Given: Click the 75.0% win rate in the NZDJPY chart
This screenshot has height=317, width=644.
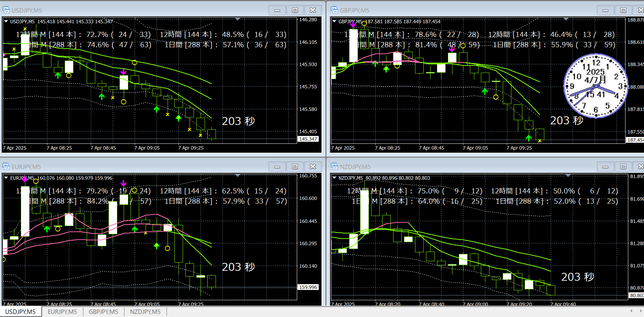Looking at the screenshot, I should (428, 191).
